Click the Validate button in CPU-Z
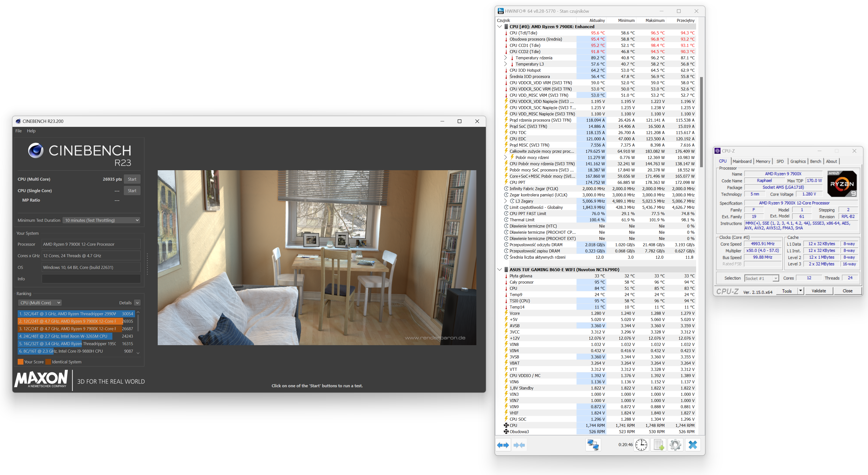 coord(818,291)
